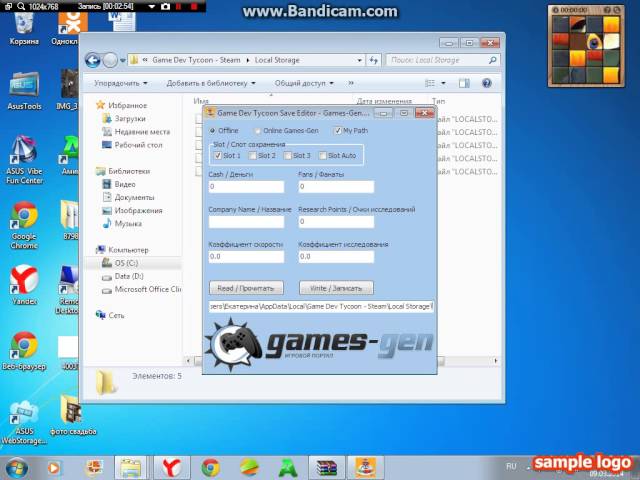Select the Data (D:) drive

point(122,276)
